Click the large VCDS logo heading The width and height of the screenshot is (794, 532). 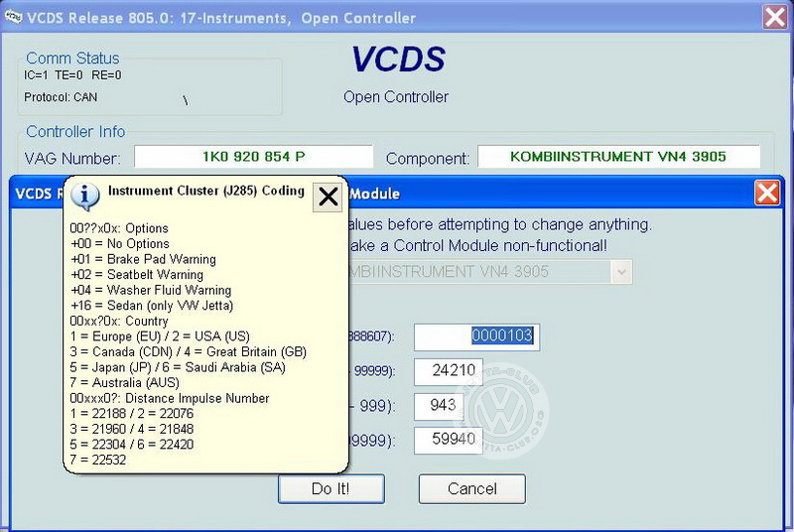(399, 60)
